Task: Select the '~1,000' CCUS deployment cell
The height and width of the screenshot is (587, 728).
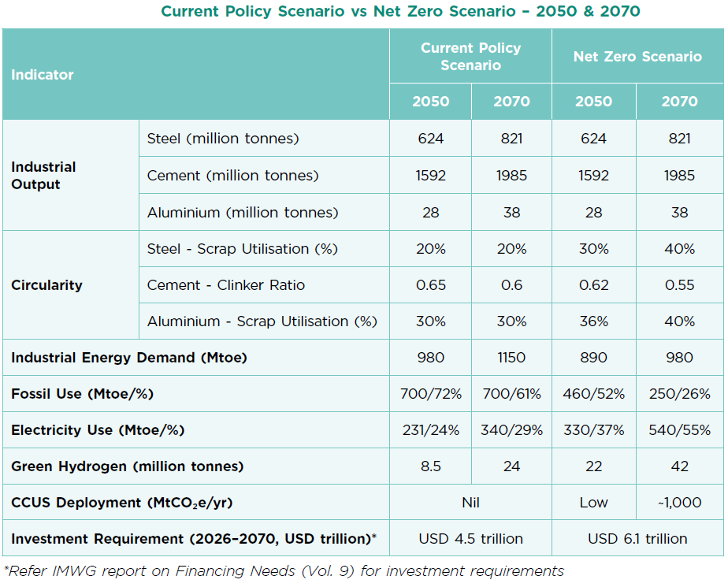Action: (x=679, y=503)
